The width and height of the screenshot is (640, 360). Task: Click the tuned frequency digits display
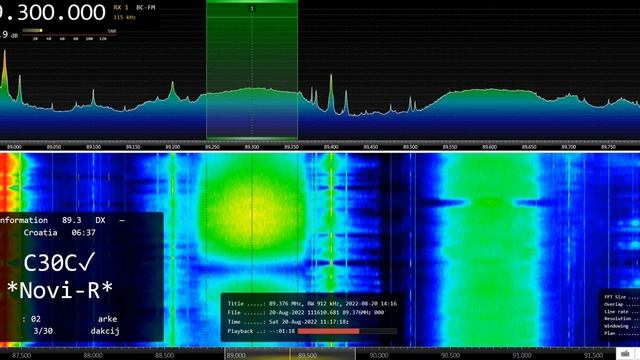pyautogui.click(x=53, y=12)
